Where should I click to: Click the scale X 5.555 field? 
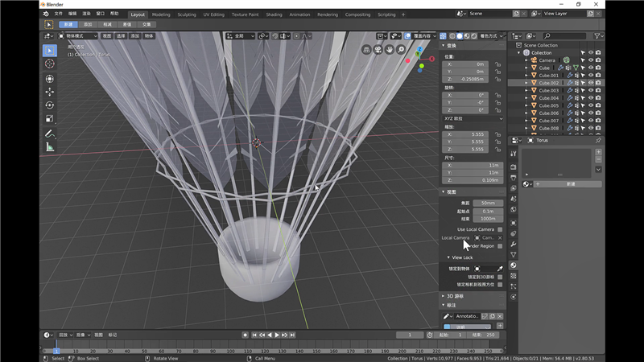pyautogui.click(x=465, y=134)
